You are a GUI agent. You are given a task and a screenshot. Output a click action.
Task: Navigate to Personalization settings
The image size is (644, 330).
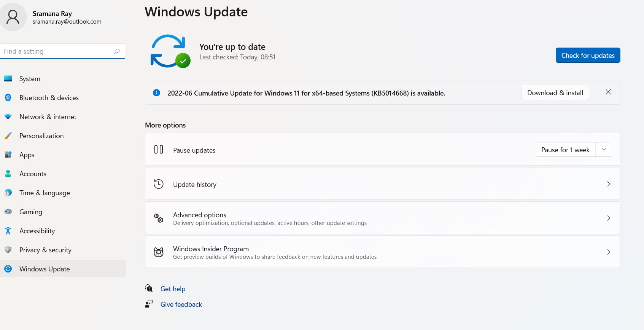point(63,136)
